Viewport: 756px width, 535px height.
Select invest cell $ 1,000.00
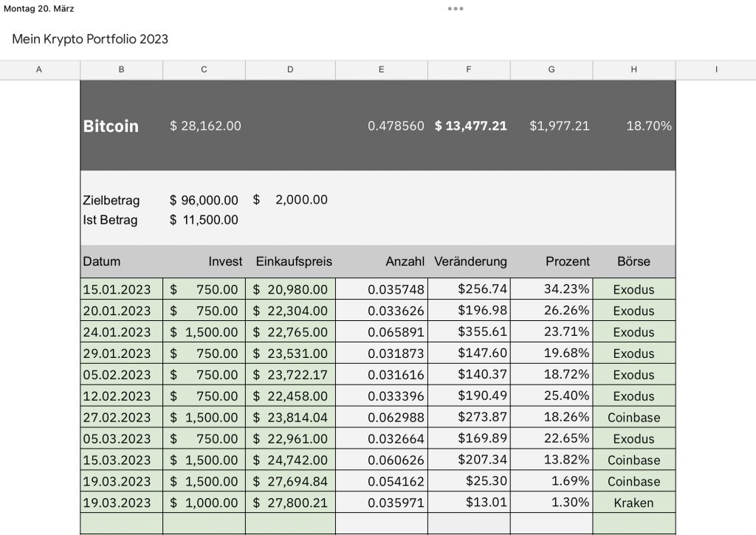click(204, 503)
